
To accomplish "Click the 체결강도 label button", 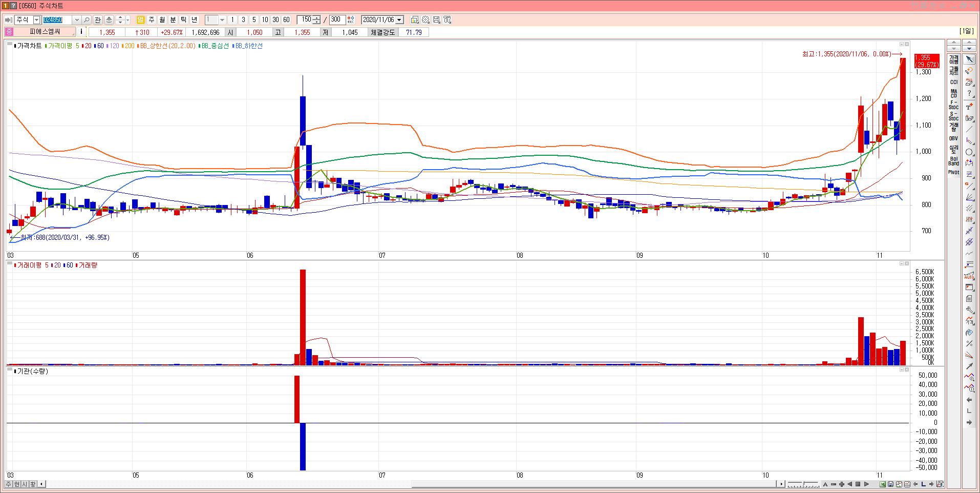I will click(x=384, y=32).
